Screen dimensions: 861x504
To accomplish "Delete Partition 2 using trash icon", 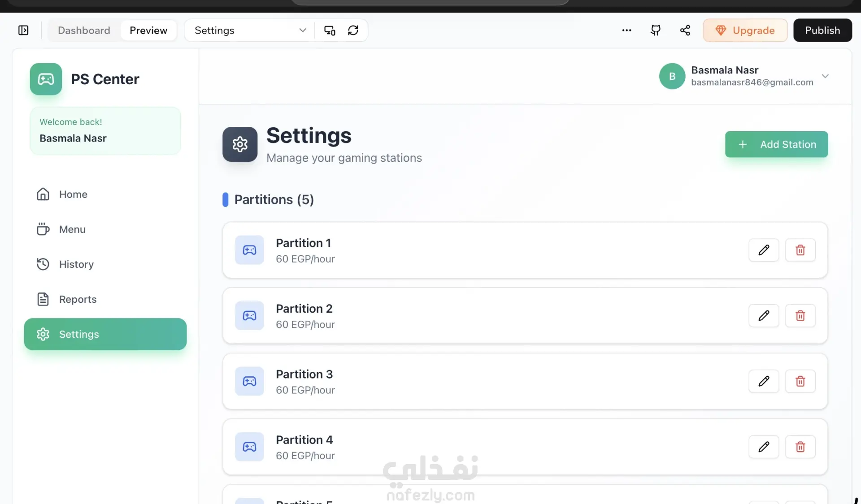I will [x=800, y=316].
